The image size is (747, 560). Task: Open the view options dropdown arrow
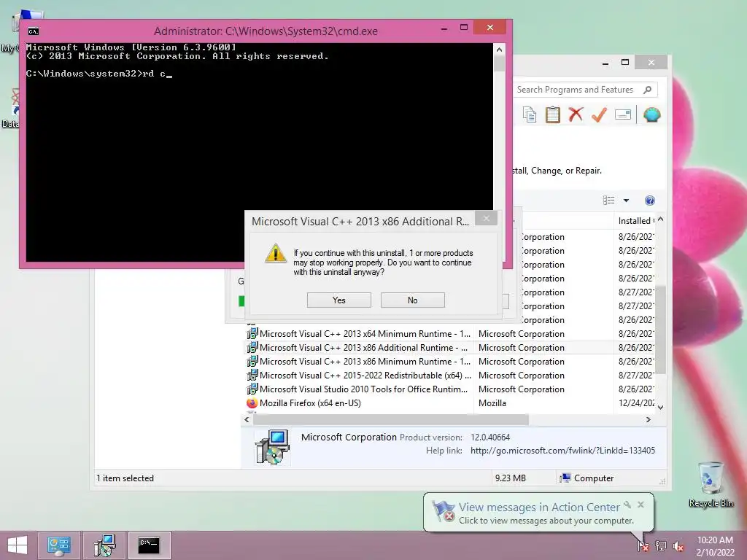point(626,201)
